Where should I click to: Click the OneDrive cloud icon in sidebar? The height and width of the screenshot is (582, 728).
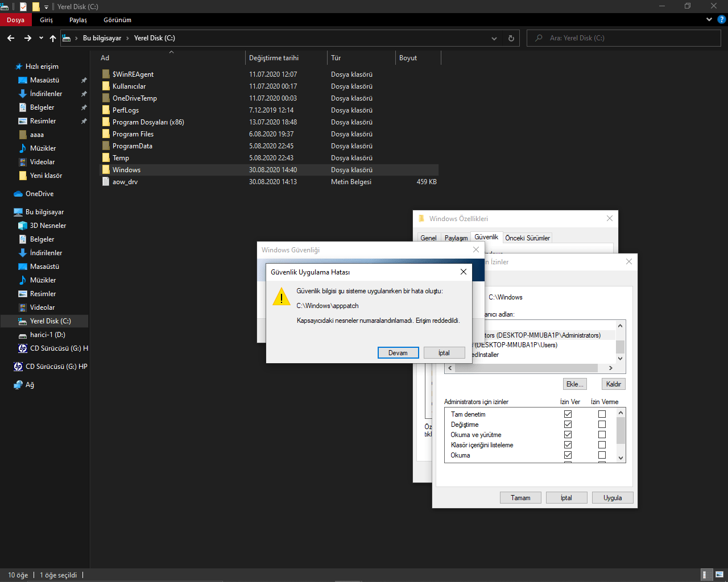18,194
